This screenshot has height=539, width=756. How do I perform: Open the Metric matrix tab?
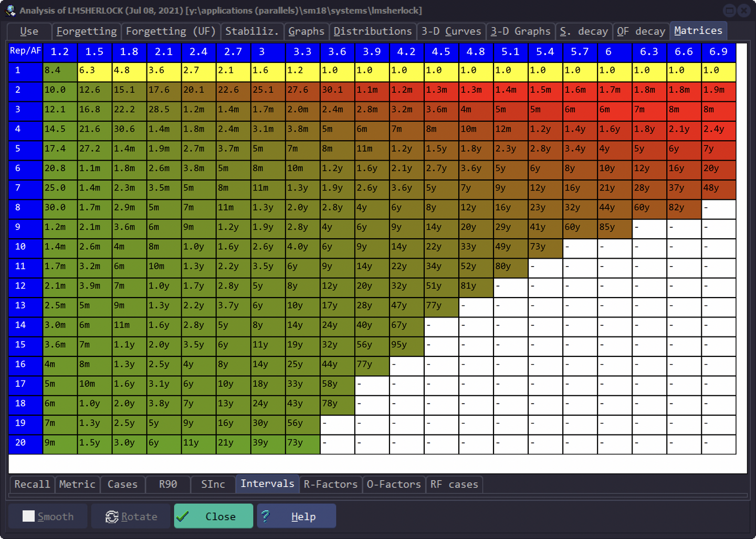click(77, 484)
